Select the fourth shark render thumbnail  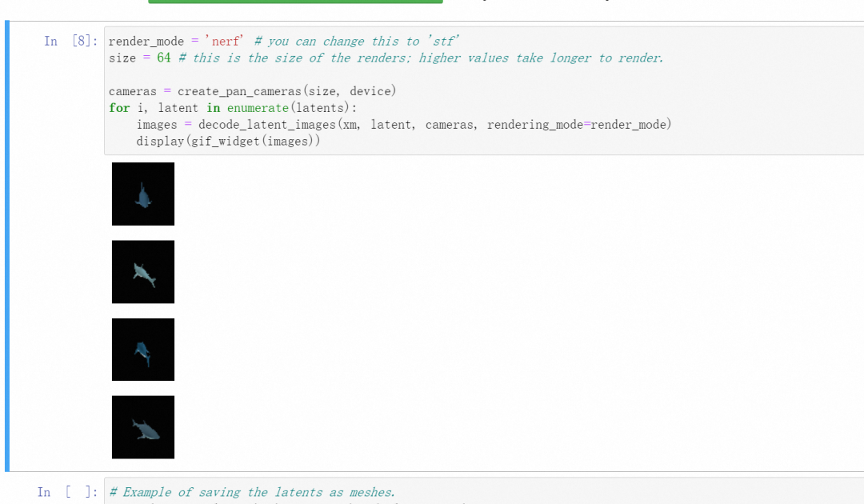[142, 427]
